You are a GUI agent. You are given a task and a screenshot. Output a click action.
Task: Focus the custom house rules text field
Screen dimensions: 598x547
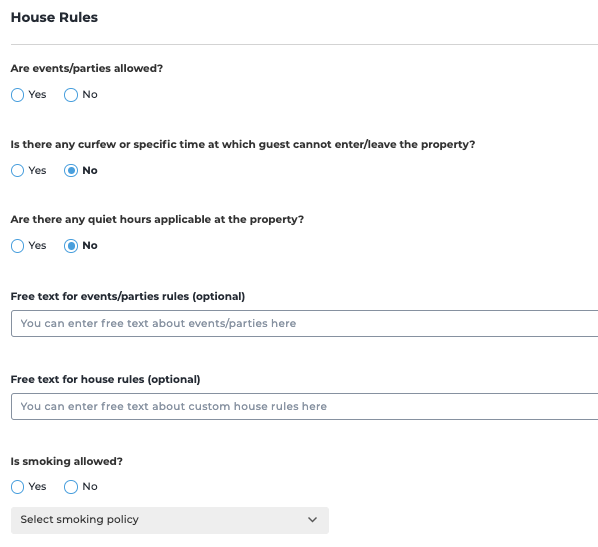[x=304, y=406]
